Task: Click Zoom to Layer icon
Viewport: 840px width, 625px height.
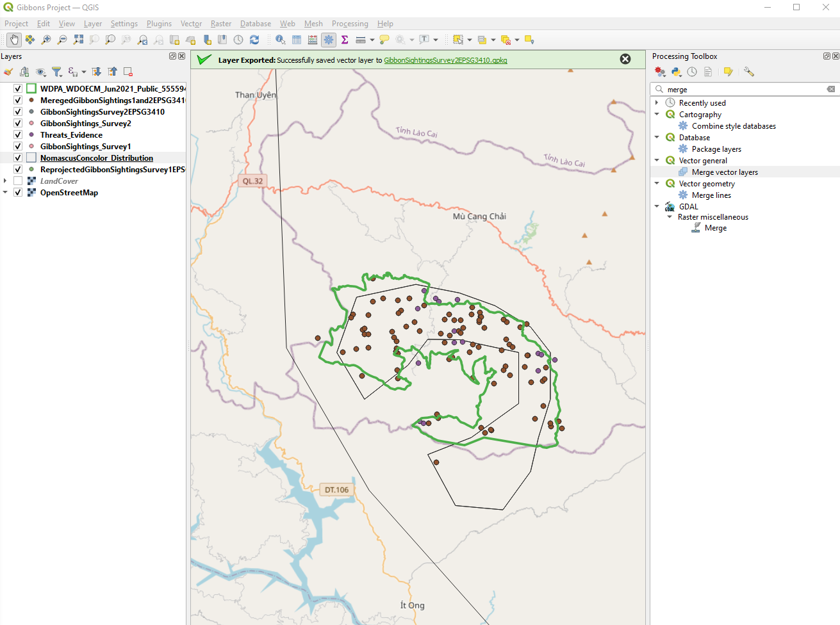Action: pyautogui.click(x=110, y=40)
